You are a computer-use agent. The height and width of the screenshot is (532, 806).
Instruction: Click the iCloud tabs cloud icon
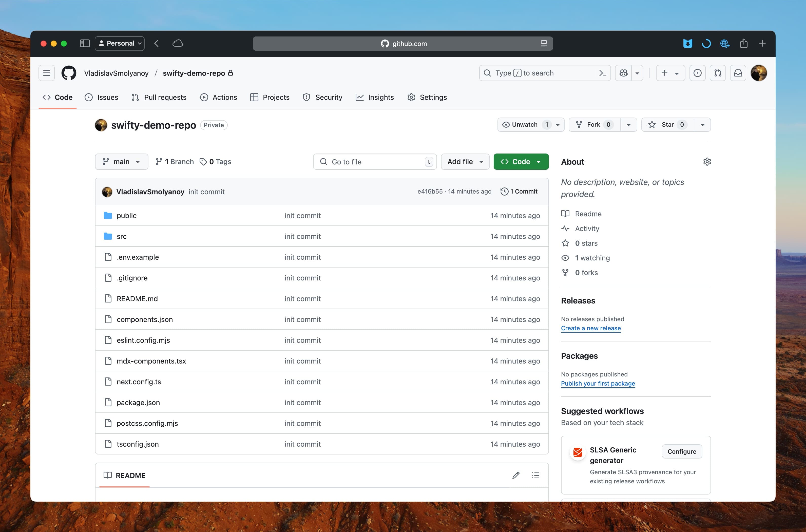pyautogui.click(x=178, y=43)
